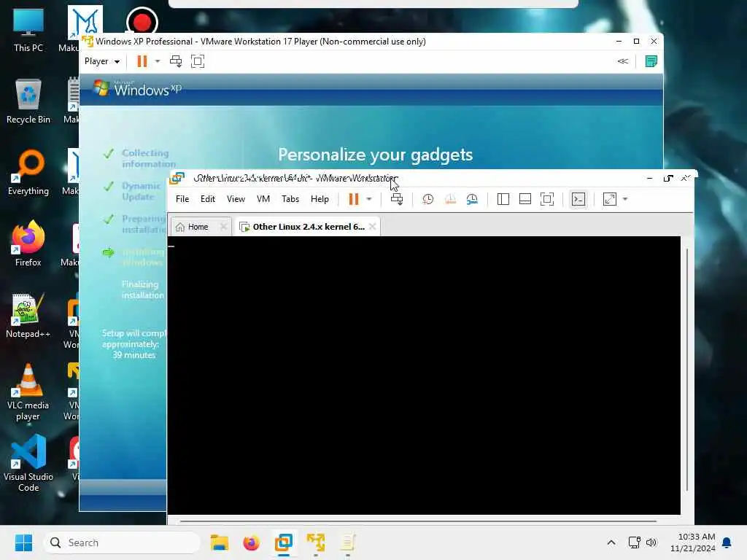Click the vertical scrollbar of the VM view

click(x=687, y=369)
